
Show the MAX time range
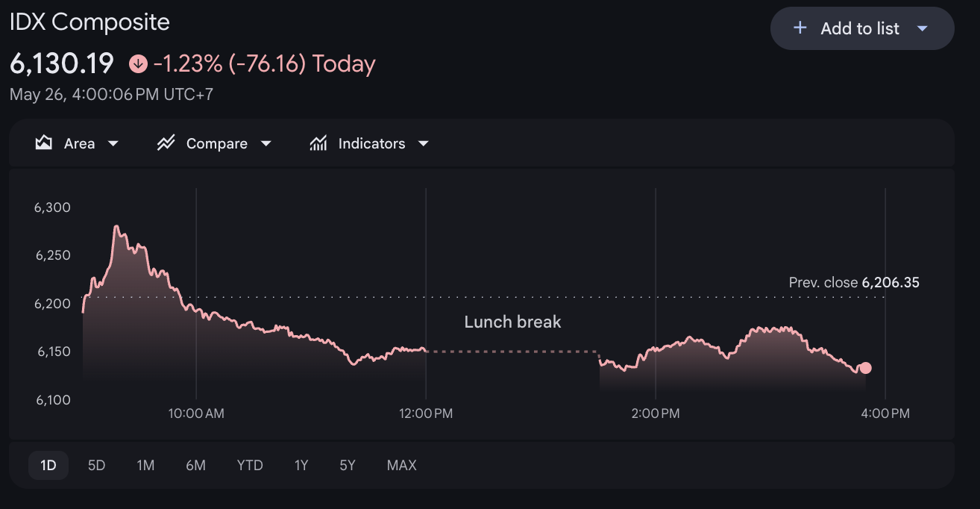coord(402,466)
